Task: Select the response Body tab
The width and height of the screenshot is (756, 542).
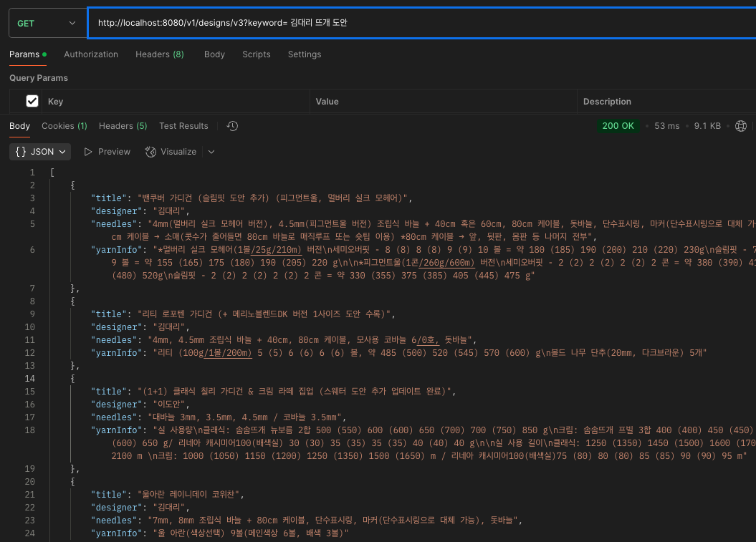Action: (x=20, y=126)
